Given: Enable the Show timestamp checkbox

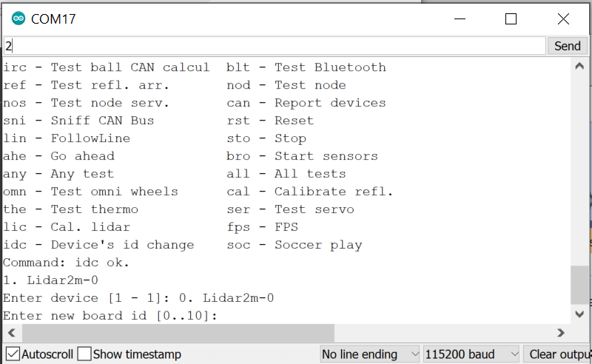Looking at the screenshot, I should [85, 354].
